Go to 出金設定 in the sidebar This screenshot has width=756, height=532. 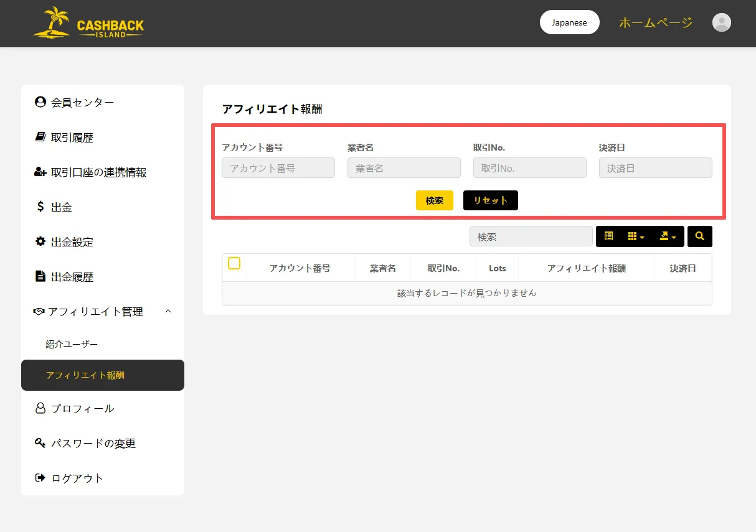72,242
